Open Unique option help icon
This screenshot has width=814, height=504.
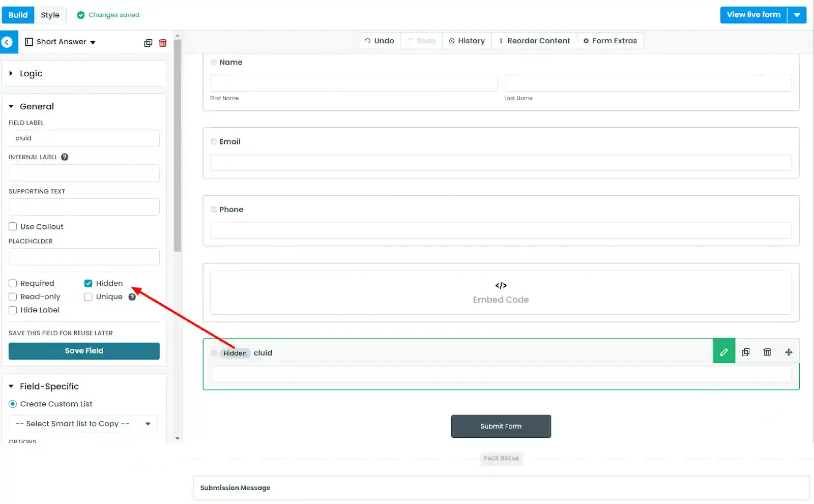pos(132,297)
